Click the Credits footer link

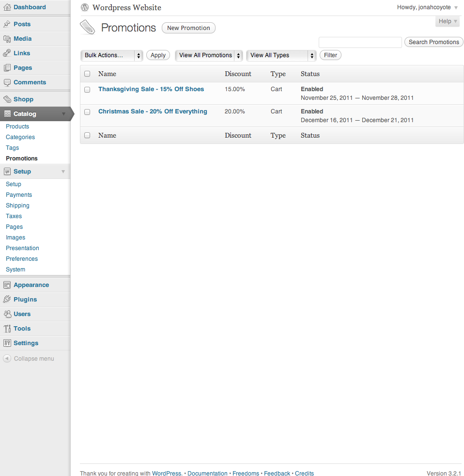(305, 473)
